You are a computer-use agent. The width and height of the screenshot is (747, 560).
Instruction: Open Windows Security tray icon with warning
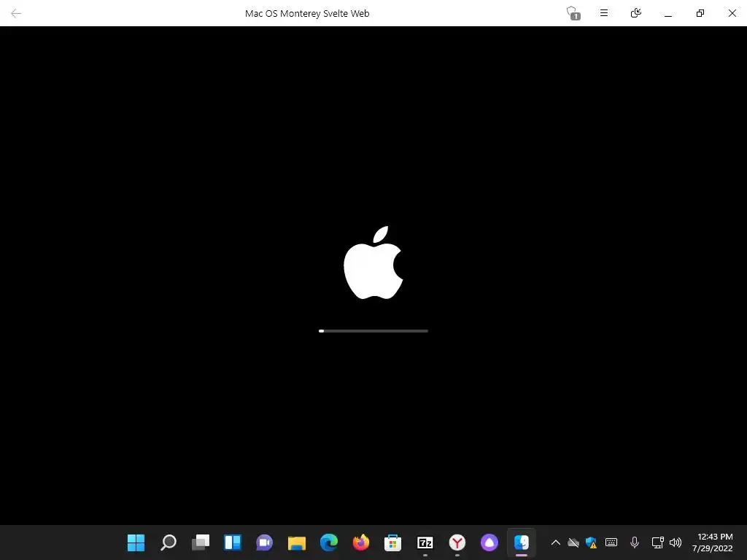pos(591,542)
